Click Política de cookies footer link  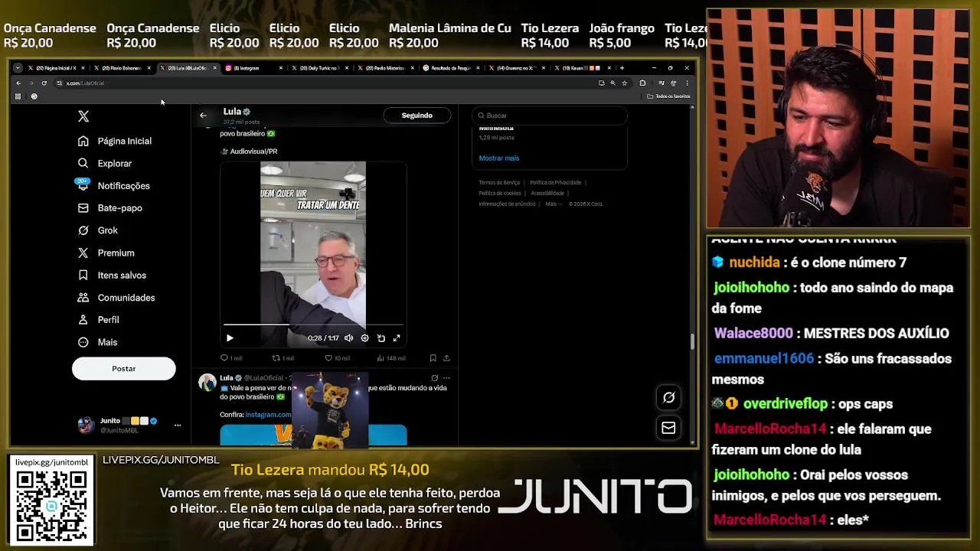(x=500, y=194)
